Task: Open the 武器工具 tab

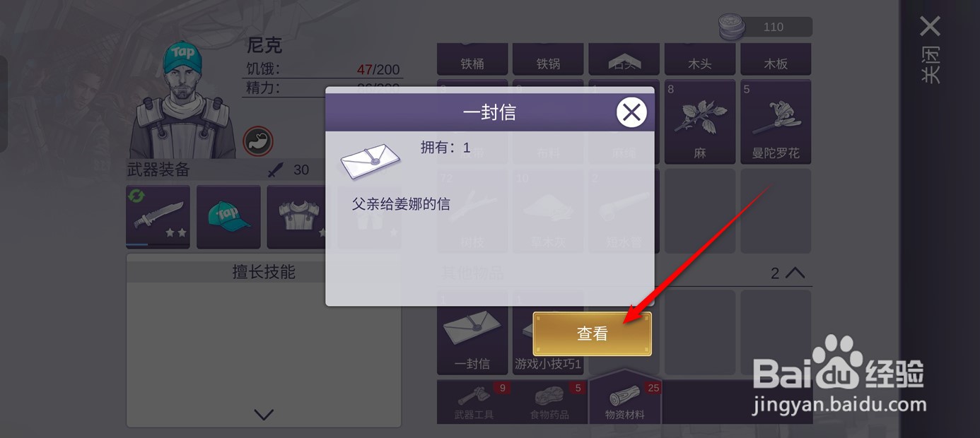Action: tap(474, 402)
